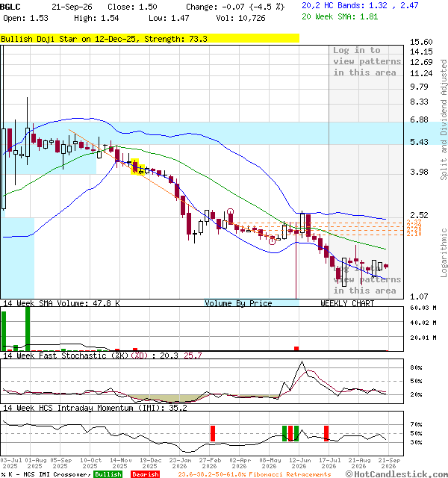448x478 pixels.
Task: Select the Volume By Price label
Action: click(x=238, y=303)
